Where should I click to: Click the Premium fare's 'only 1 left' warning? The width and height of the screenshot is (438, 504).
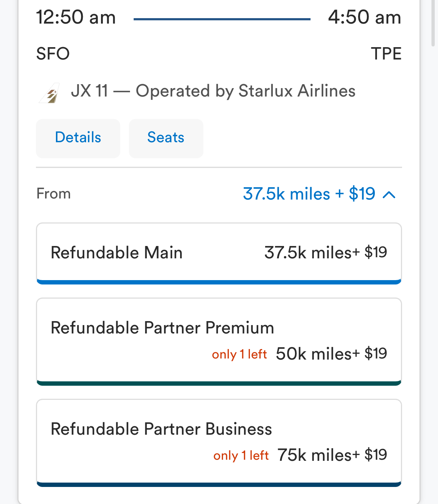click(x=239, y=354)
